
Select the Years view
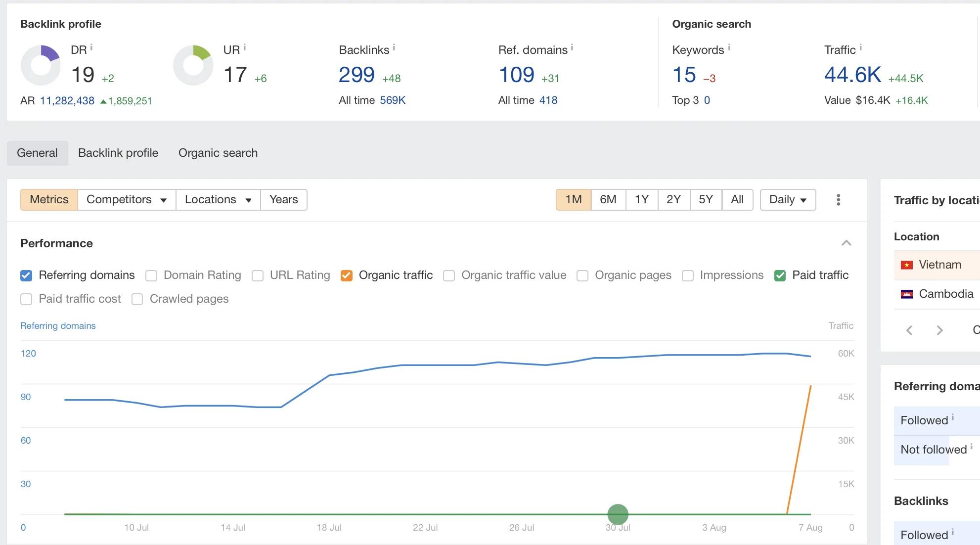tap(284, 200)
